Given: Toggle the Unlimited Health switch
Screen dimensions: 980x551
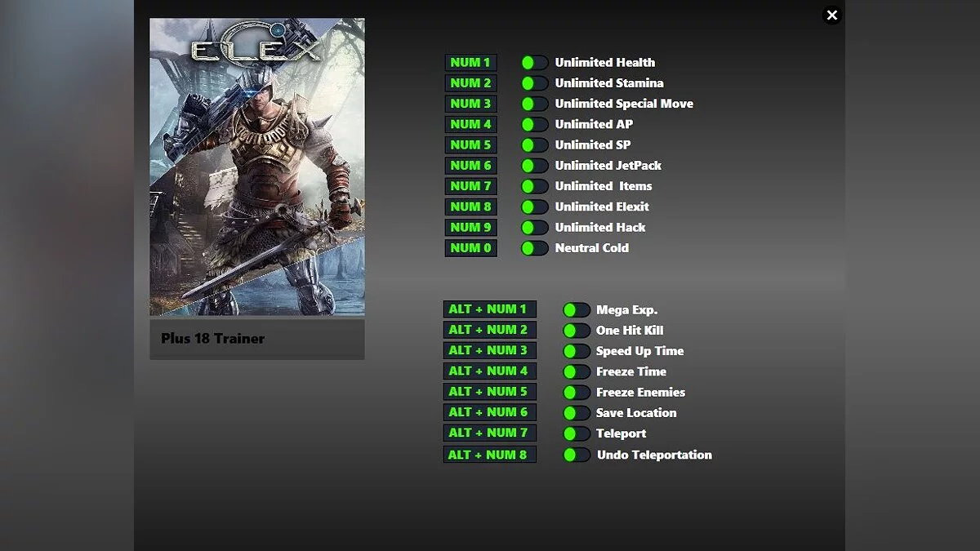Looking at the screenshot, I should [534, 63].
